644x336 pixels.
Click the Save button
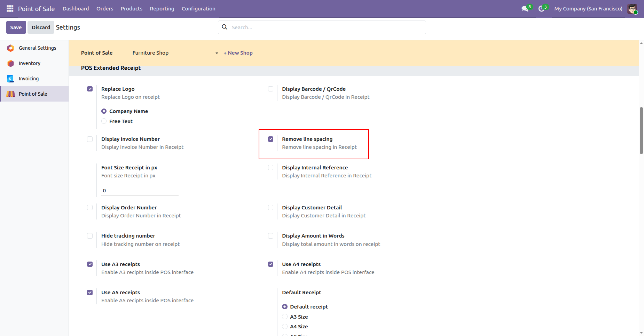tap(16, 27)
